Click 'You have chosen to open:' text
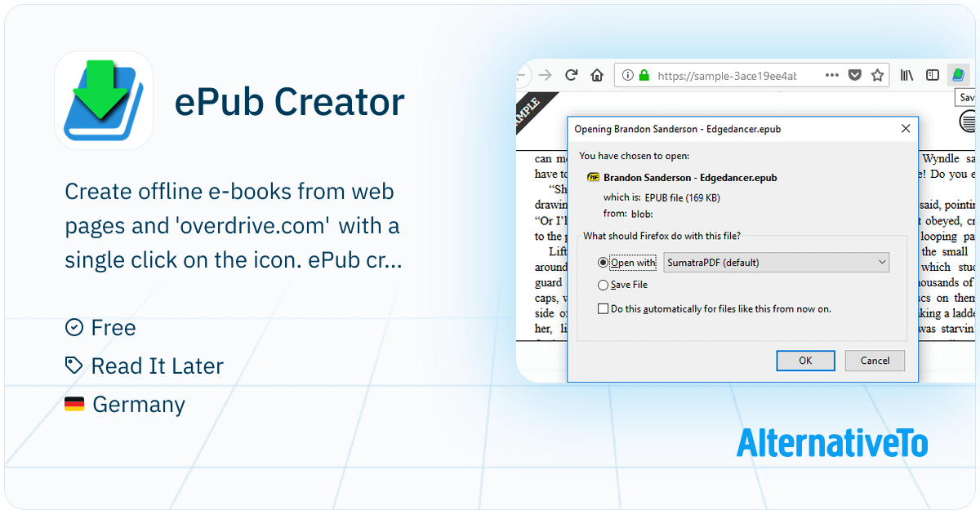980x514 pixels. [x=634, y=155]
